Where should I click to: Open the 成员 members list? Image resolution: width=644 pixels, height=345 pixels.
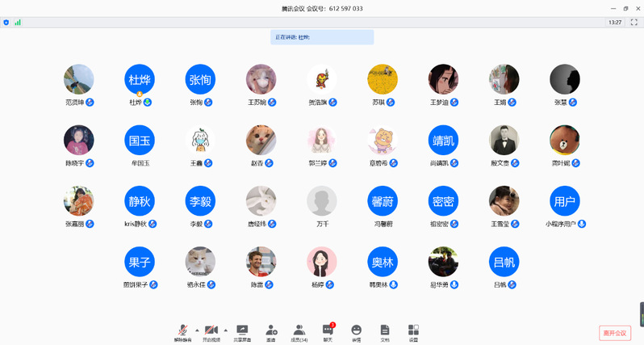point(299,330)
